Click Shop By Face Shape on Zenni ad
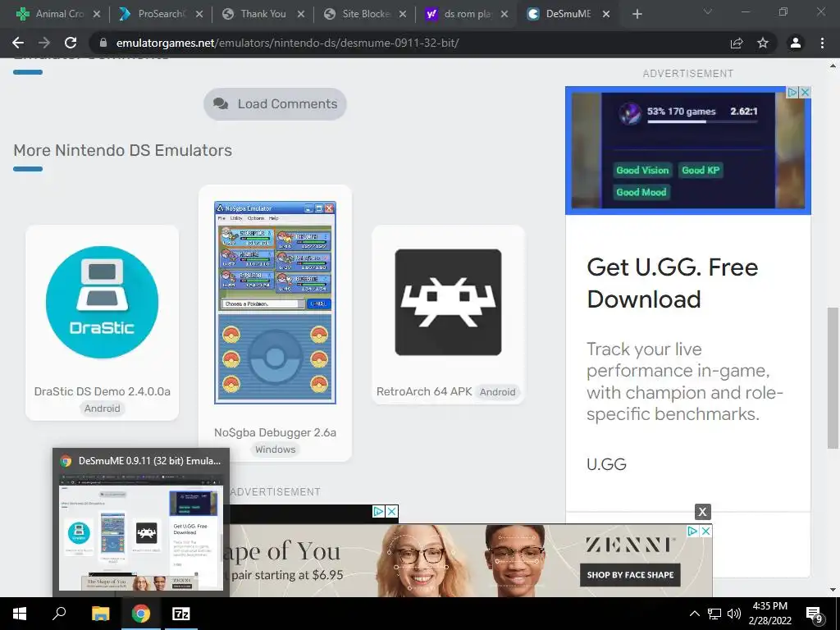Image resolution: width=840 pixels, height=630 pixels. 630,575
